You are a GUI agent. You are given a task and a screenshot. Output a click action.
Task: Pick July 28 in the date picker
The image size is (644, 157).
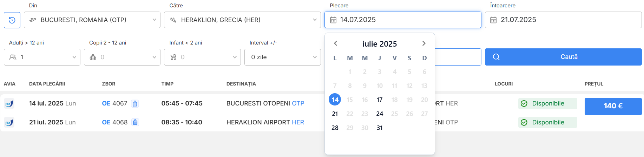(335, 128)
